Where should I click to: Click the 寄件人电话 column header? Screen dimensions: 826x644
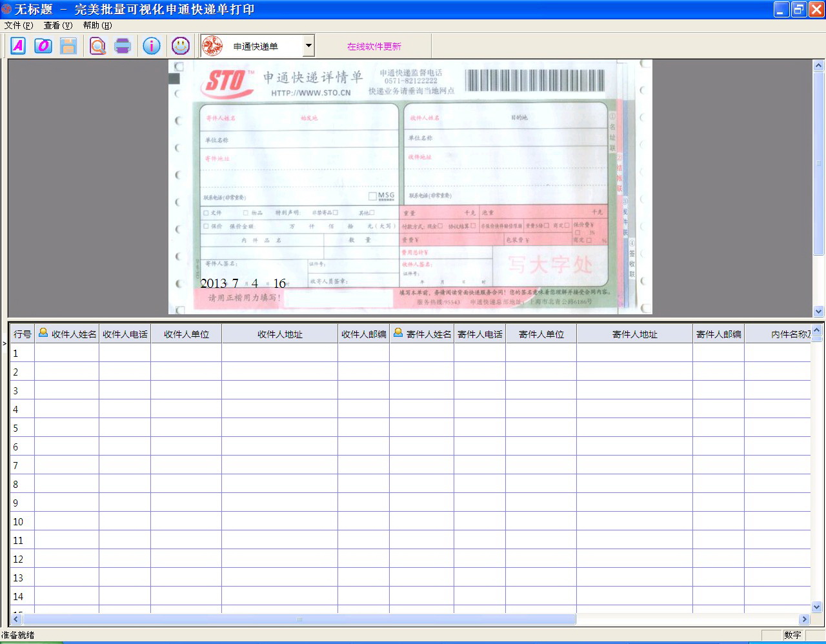point(480,334)
